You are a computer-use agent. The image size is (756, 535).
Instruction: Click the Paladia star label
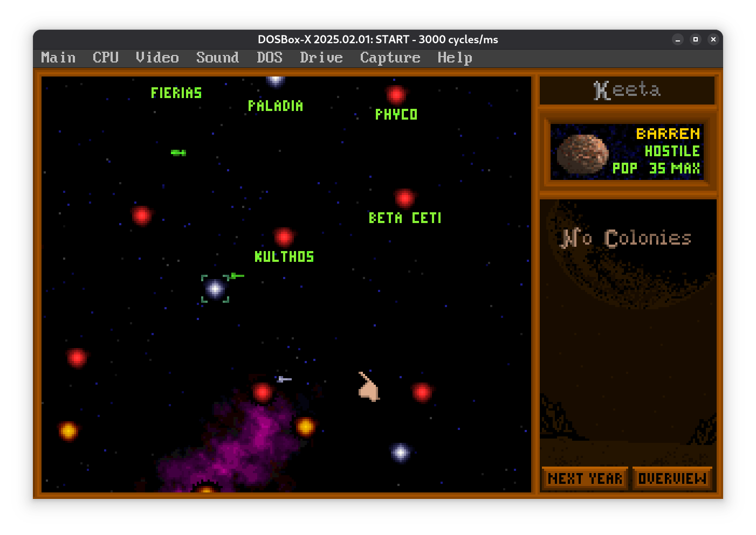point(275,106)
